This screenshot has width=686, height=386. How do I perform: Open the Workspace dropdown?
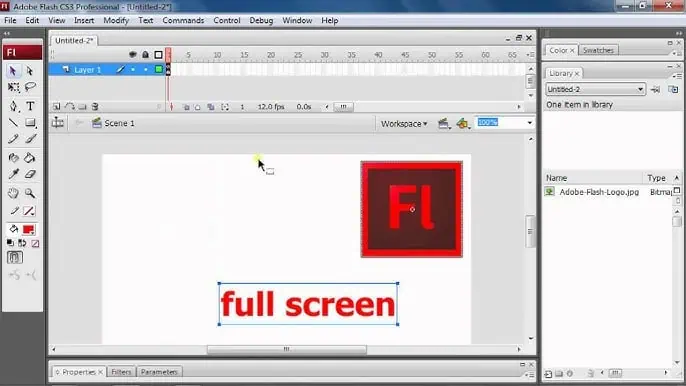point(404,124)
